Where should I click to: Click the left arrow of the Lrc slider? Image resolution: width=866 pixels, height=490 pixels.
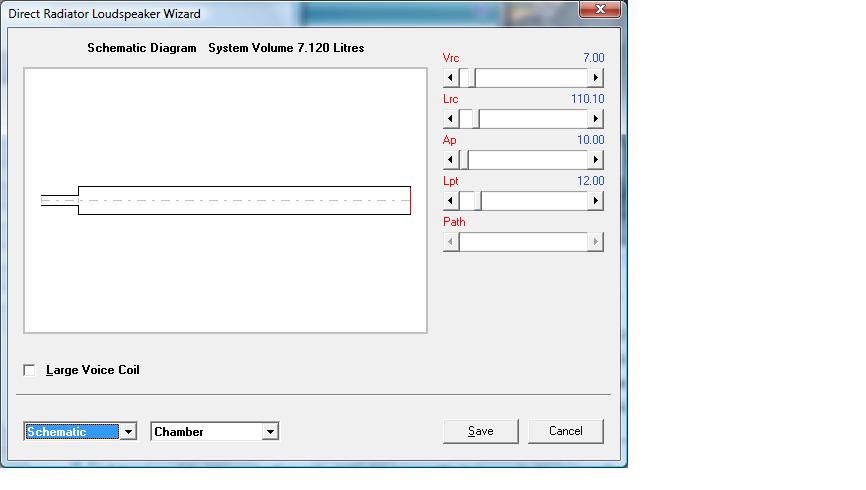click(451, 119)
